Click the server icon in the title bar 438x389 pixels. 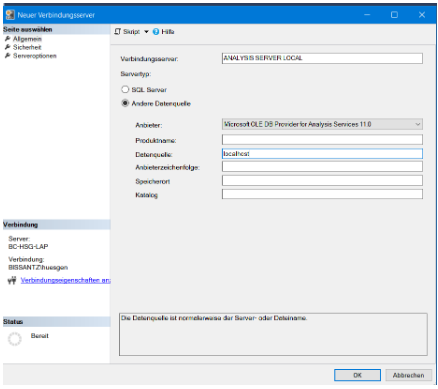tap(10, 15)
